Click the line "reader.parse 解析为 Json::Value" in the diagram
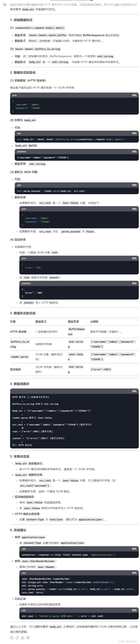This screenshot has height=644, width=140. pos(32,418)
